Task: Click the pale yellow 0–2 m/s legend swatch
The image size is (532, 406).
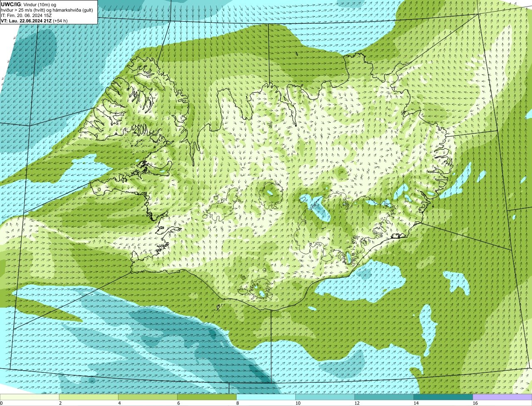Action: (30, 397)
